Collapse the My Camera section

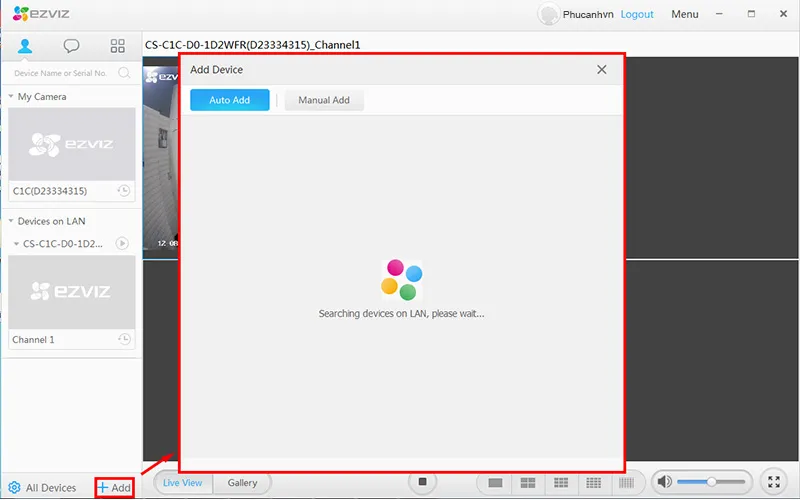pos(11,97)
